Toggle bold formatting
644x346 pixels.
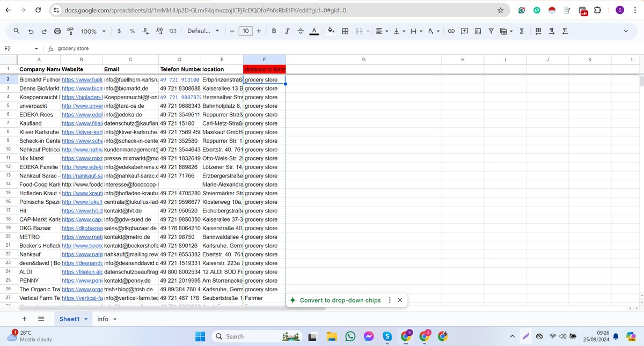(x=274, y=32)
